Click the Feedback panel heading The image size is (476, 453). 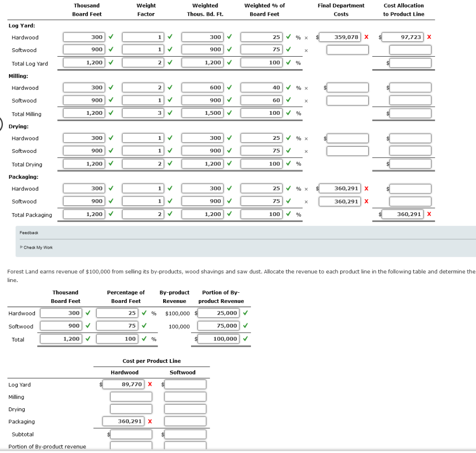tap(29, 233)
